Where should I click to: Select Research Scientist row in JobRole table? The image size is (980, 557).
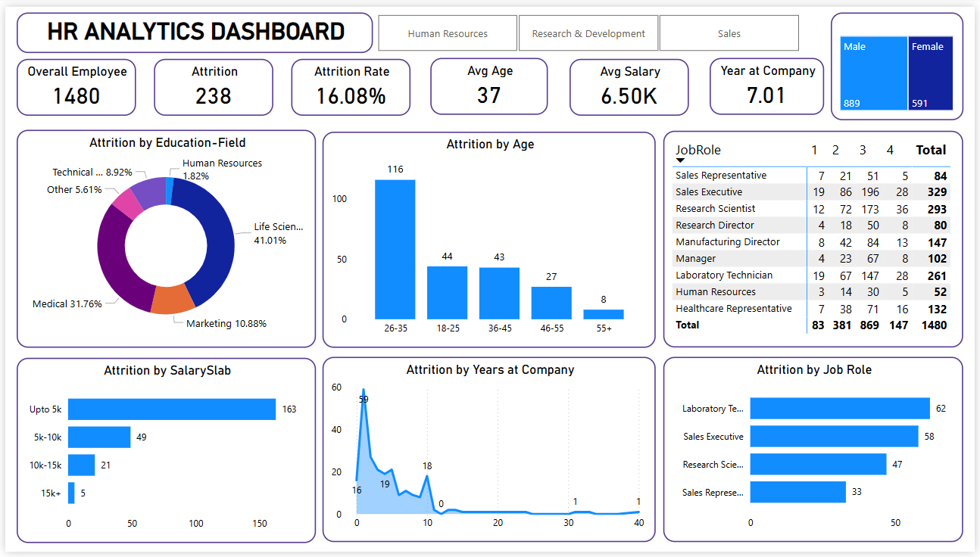point(811,209)
